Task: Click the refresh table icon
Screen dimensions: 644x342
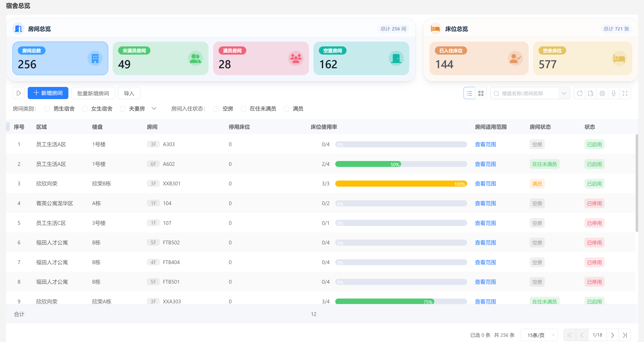Action: click(x=580, y=93)
